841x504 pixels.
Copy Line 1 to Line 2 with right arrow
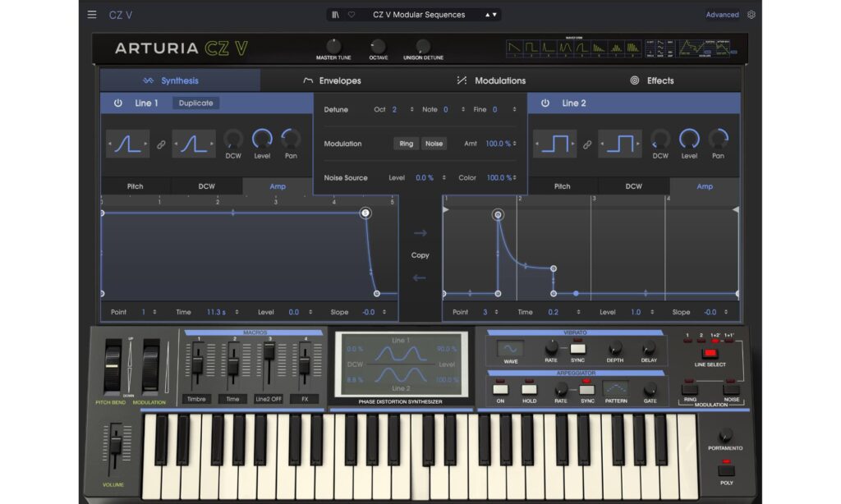420,233
